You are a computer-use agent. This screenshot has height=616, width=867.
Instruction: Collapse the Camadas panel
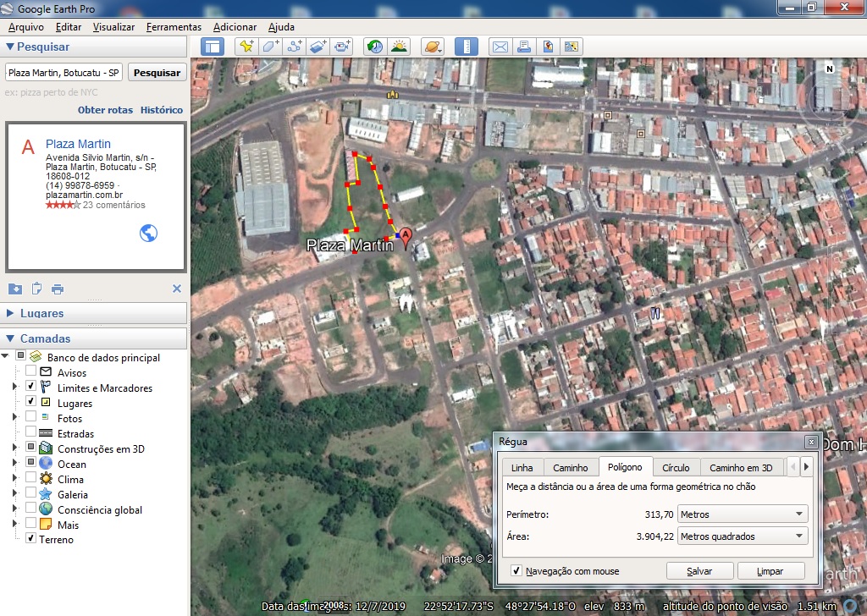tap(10, 338)
